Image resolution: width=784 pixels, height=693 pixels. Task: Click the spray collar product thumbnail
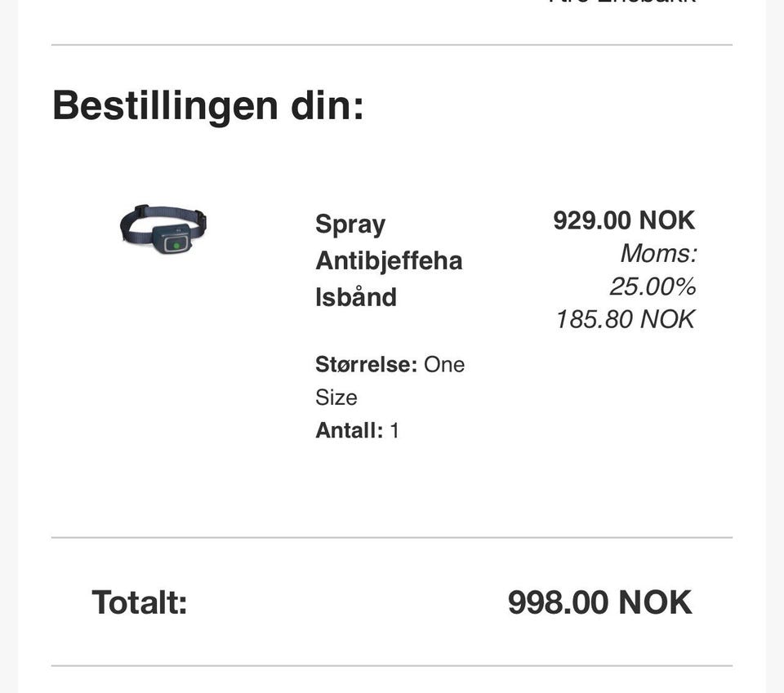163,229
